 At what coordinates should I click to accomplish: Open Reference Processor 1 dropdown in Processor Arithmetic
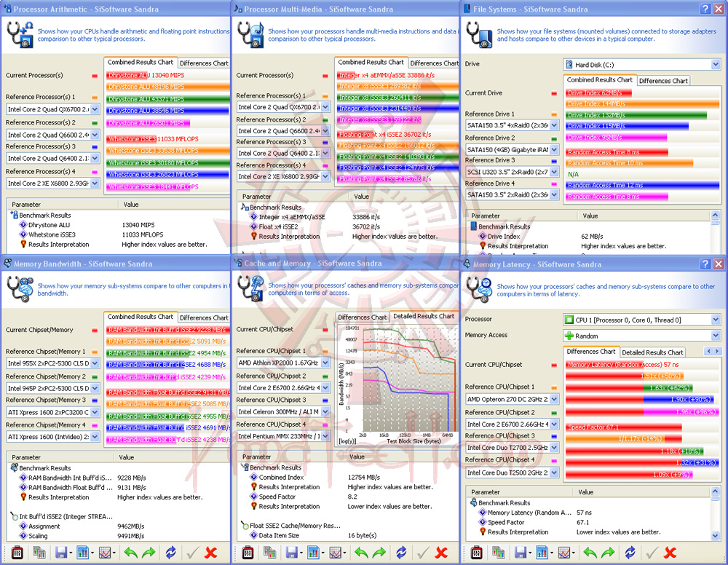pyautogui.click(x=95, y=109)
